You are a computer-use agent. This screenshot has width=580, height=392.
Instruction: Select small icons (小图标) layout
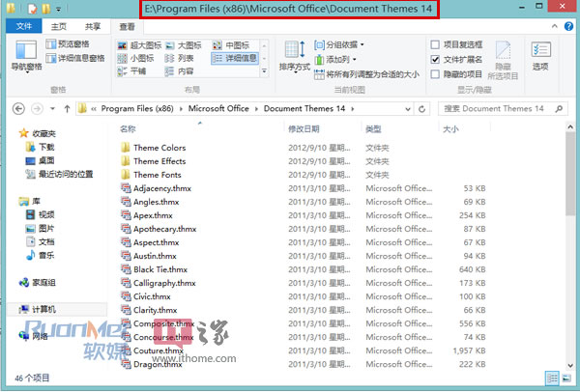[135, 58]
